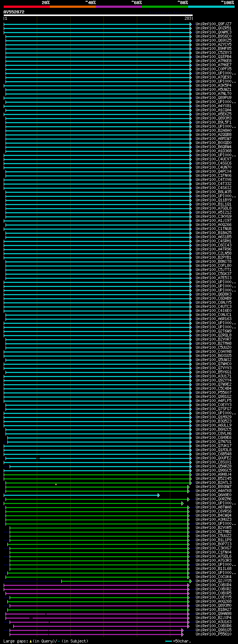Select the label UniRef100_A3K5P4
The height and width of the screenshot is (644, 238).
pyautogui.click(x=213, y=85)
